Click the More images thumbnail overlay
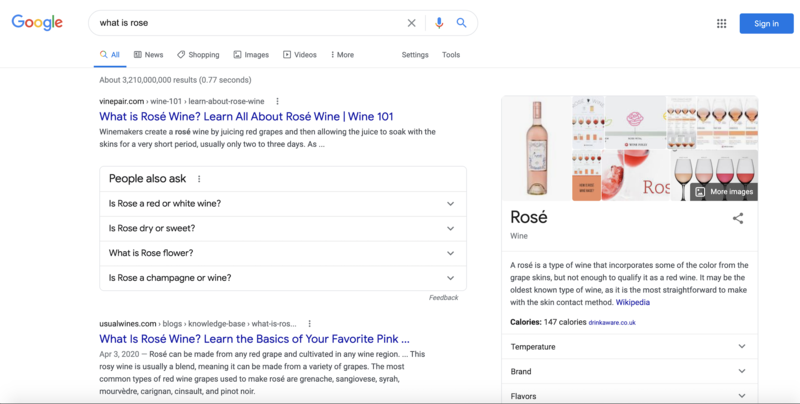This screenshot has width=800, height=404. tap(725, 191)
